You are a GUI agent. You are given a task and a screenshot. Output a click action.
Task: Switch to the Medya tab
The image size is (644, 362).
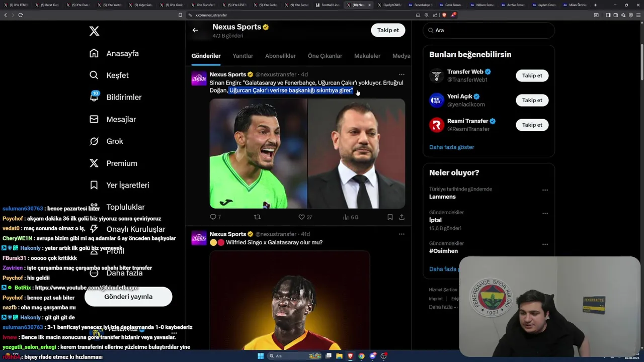point(401,56)
